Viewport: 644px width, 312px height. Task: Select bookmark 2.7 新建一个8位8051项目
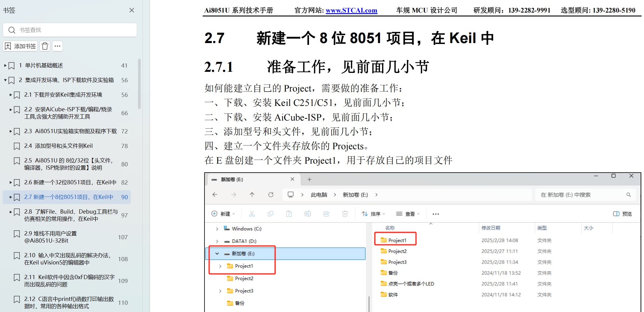click(x=69, y=197)
